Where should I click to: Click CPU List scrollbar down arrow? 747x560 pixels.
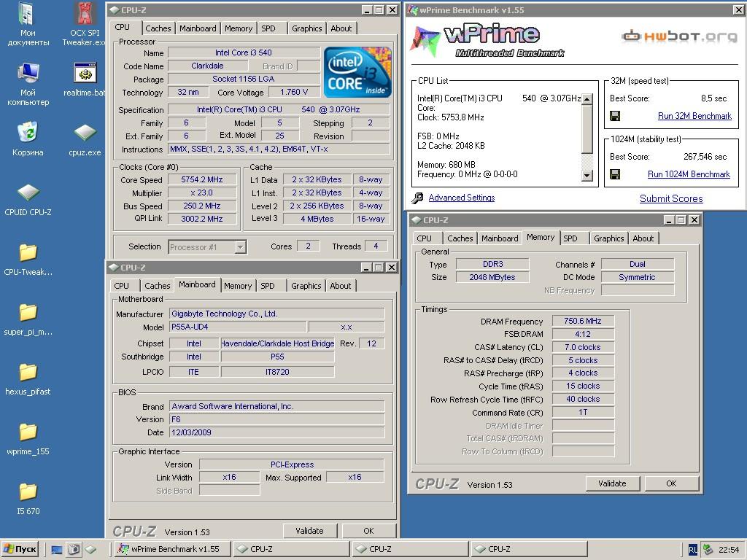587,175
